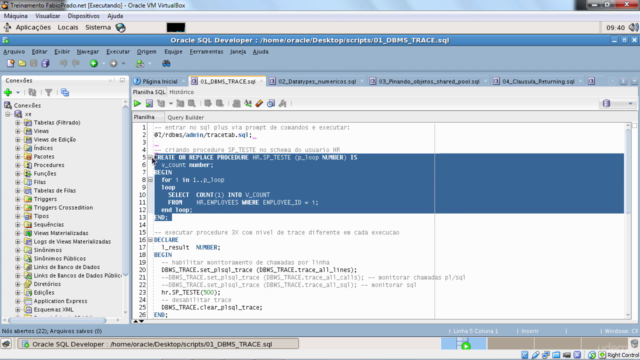The height and width of the screenshot is (360, 640).
Task: Click the Rollback icon in worksheet toolbar
Action: [220, 103]
